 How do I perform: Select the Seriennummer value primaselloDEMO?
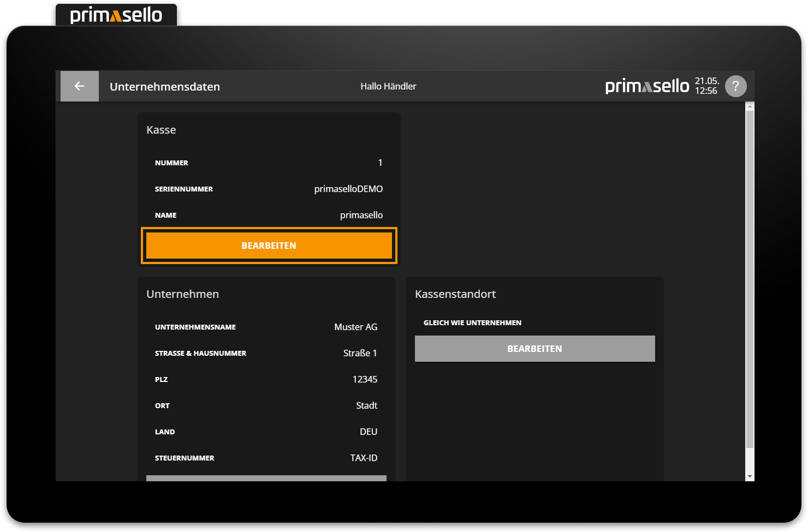348,189
